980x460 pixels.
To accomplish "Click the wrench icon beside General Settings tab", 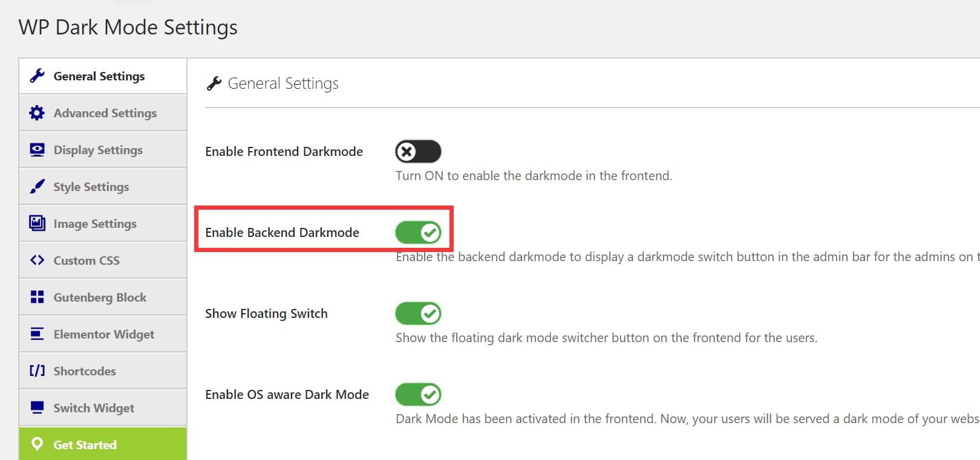I will pyautogui.click(x=37, y=76).
